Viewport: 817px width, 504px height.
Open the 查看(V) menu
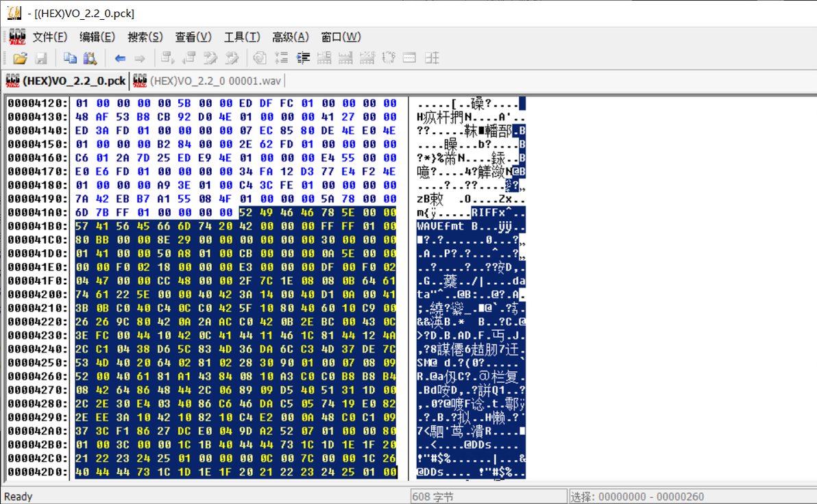[x=193, y=37]
